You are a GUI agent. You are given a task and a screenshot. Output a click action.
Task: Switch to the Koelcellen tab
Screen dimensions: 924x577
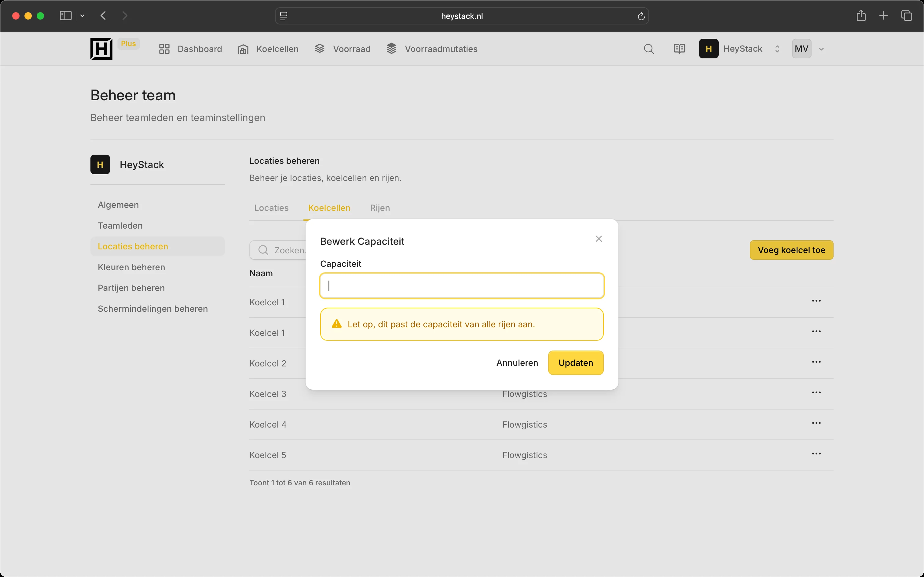[329, 208]
